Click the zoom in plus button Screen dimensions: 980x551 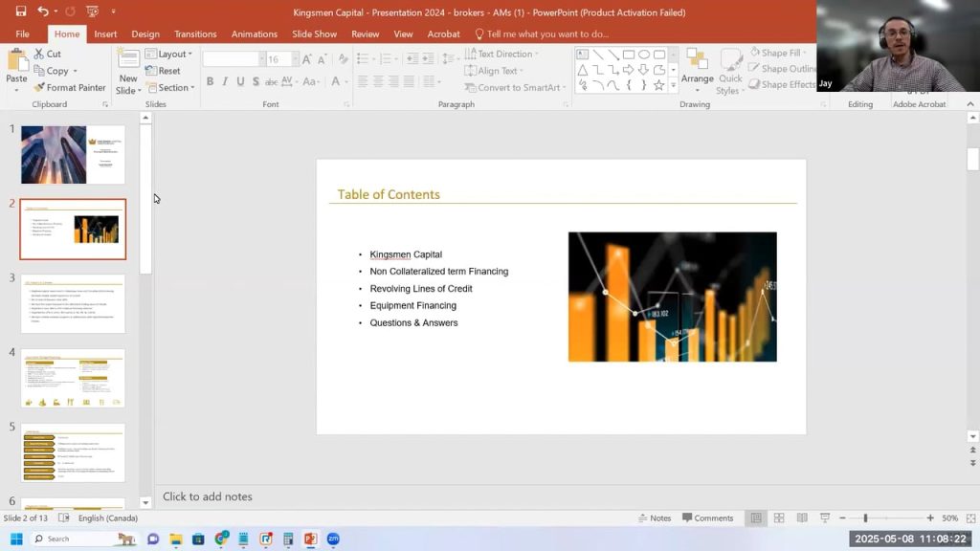tap(930, 518)
